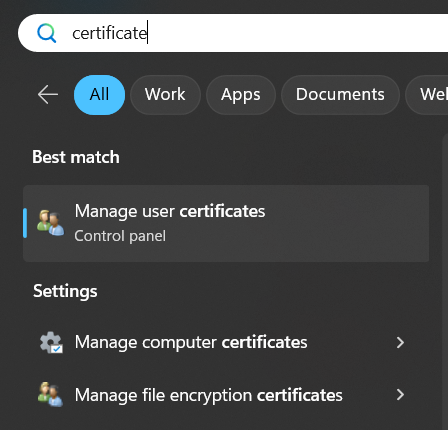Click the Control panel subtitle text

[x=120, y=236]
